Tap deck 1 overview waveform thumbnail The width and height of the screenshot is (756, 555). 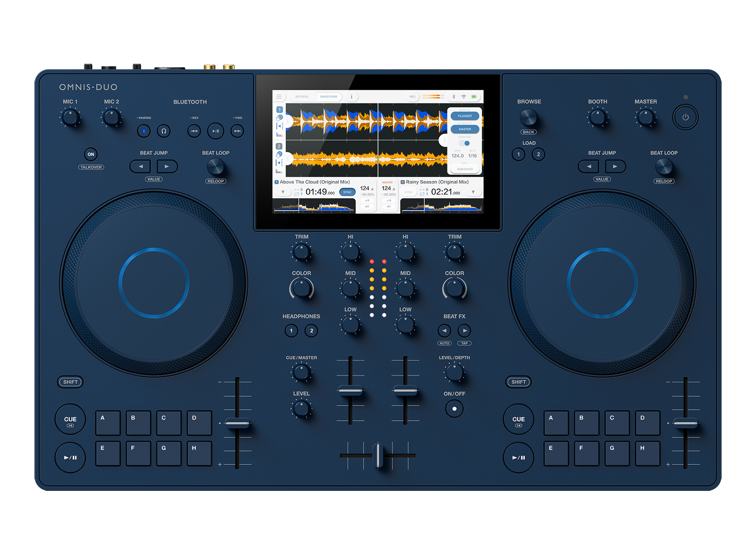[x=314, y=206]
